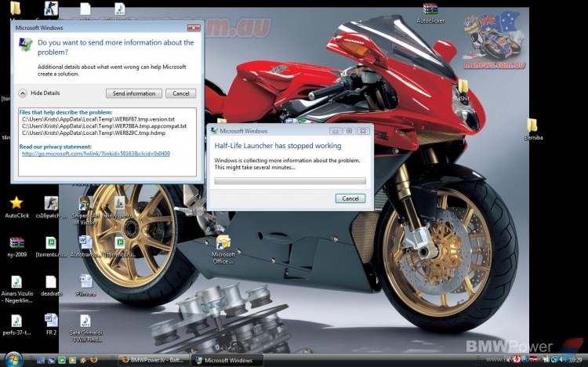Cancel the Half-Life Launcher stopped working dialog
Image resolution: width=588 pixels, height=367 pixels.
tap(350, 198)
